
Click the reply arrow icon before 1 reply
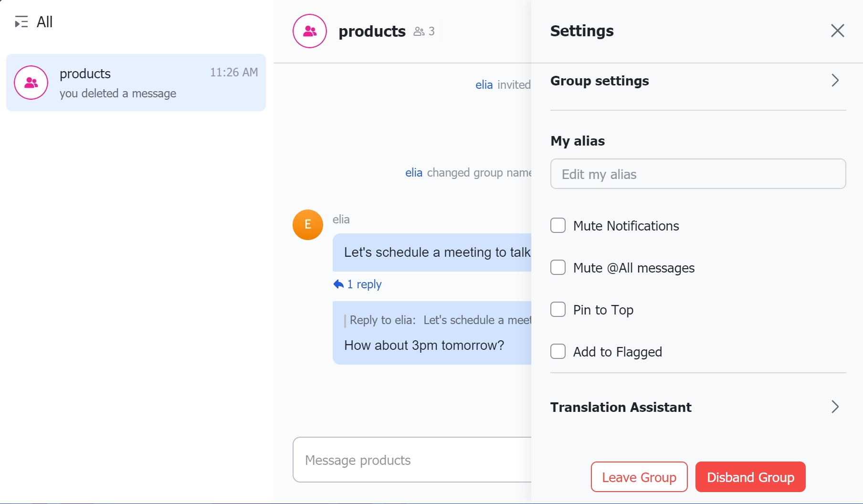[x=339, y=283]
